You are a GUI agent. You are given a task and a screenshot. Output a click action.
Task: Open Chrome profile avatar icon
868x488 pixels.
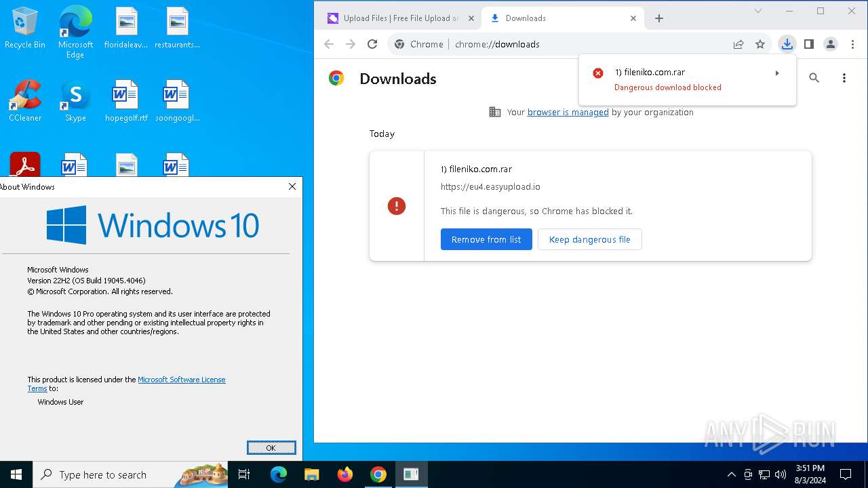pos(831,44)
